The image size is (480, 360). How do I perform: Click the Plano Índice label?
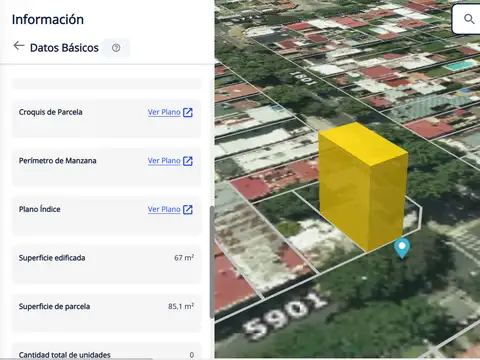click(x=40, y=209)
